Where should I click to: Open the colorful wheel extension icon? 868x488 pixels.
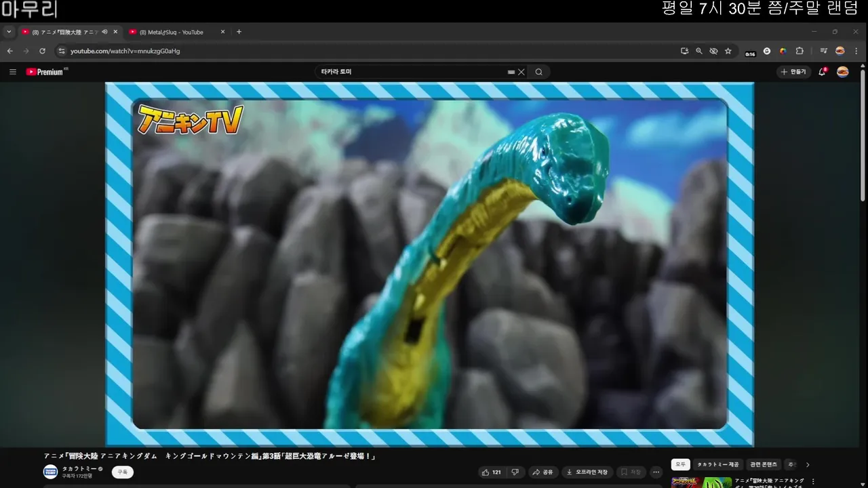783,51
